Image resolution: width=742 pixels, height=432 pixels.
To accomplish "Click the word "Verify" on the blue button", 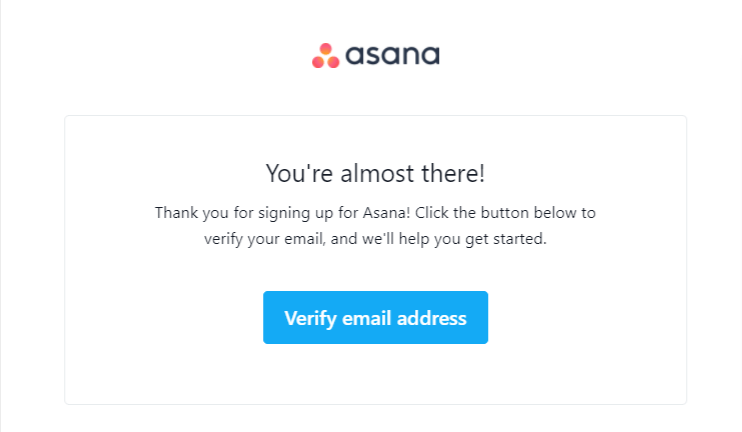I will tap(308, 318).
